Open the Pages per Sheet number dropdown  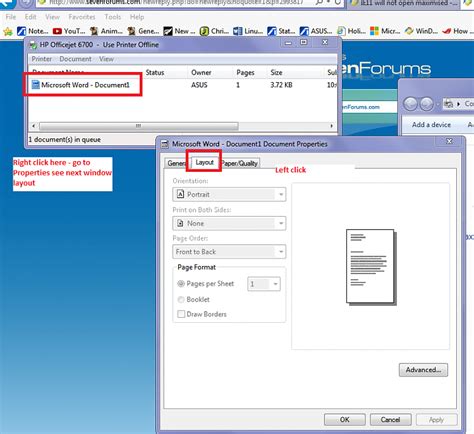(x=264, y=284)
